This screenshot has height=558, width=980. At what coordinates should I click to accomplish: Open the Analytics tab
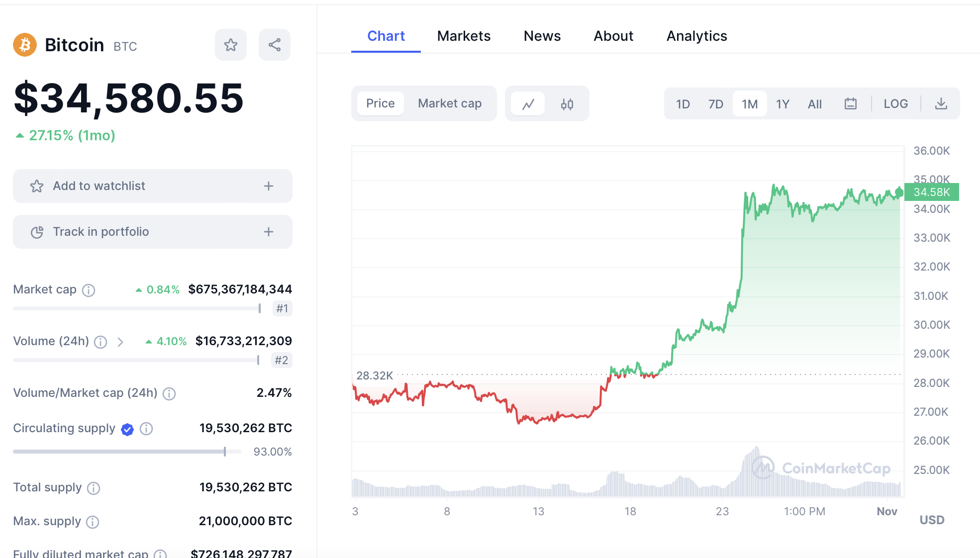696,36
